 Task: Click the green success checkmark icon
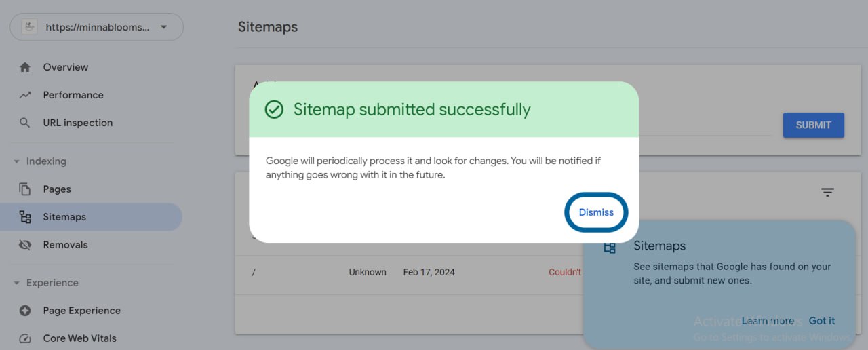point(274,109)
